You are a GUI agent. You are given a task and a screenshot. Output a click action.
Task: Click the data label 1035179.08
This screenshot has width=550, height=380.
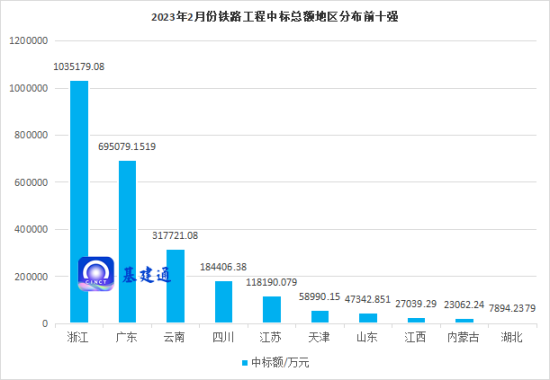click(x=79, y=67)
